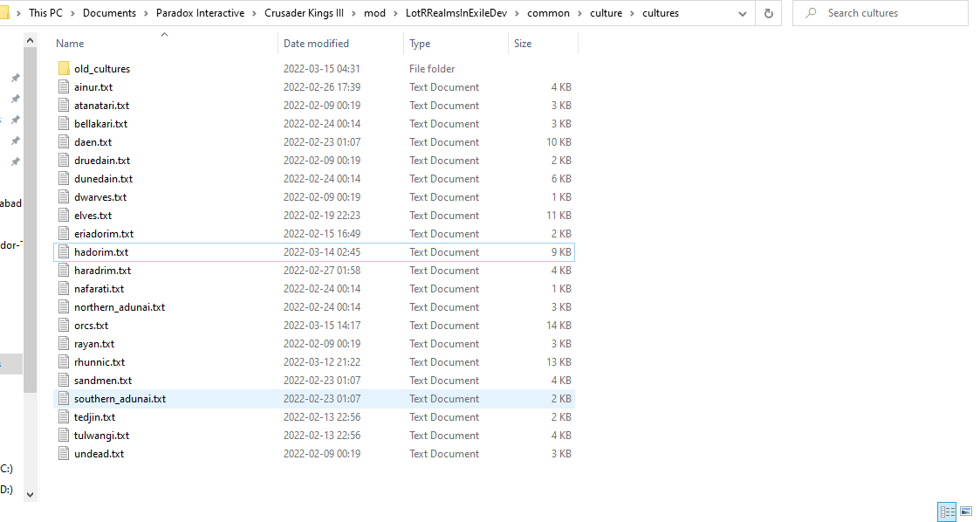This screenshot has height=522, width=980.
Task: Select rayan.txt file name
Action: (x=94, y=344)
